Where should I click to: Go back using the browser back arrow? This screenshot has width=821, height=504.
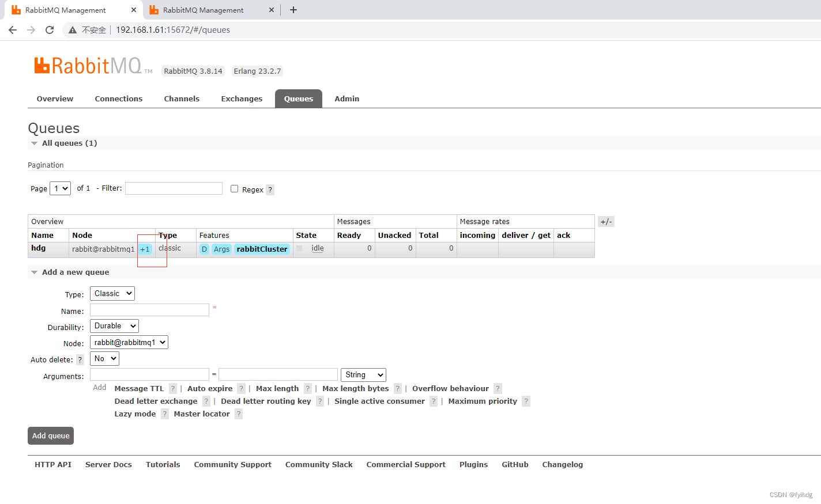point(13,30)
